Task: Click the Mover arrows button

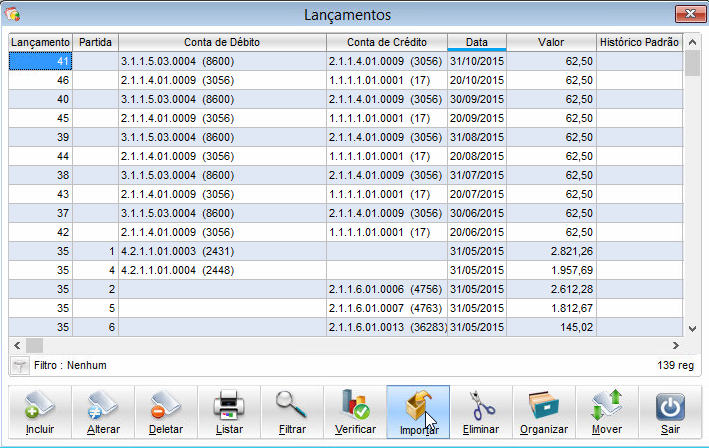Action: click(x=607, y=413)
